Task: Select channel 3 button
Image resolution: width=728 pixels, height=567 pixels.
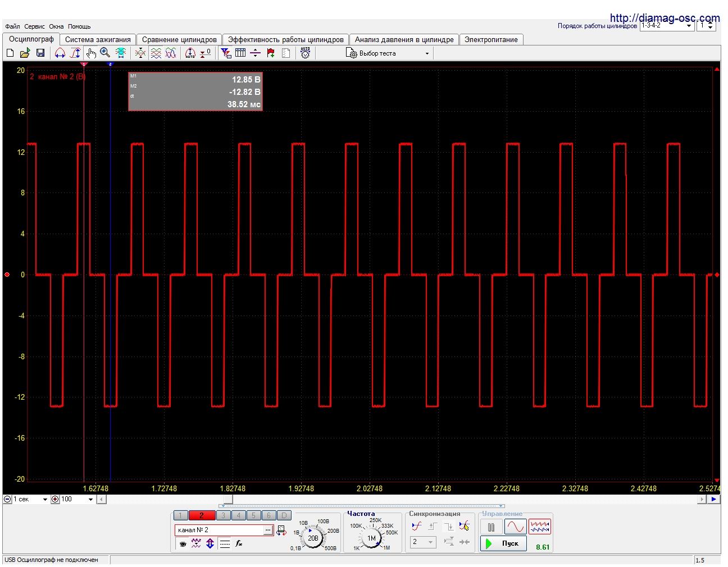Action: coord(223,515)
